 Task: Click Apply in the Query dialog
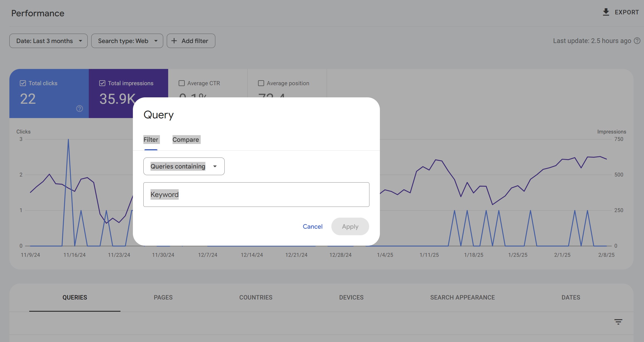pyautogui.click(x=350, y=226)
